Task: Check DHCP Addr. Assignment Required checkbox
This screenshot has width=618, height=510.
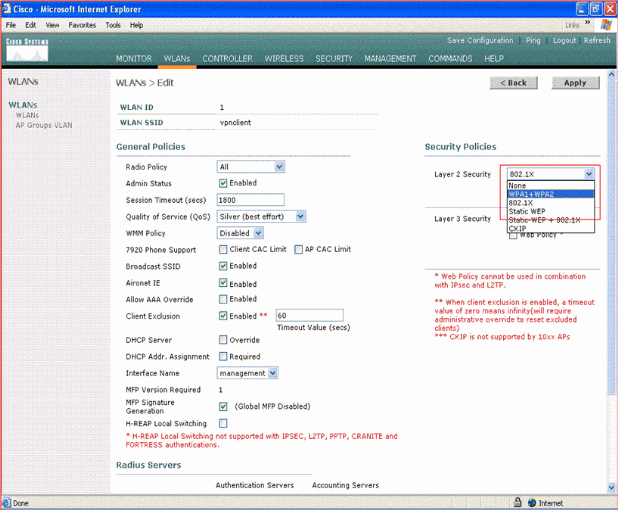Action: pos(223,356)
